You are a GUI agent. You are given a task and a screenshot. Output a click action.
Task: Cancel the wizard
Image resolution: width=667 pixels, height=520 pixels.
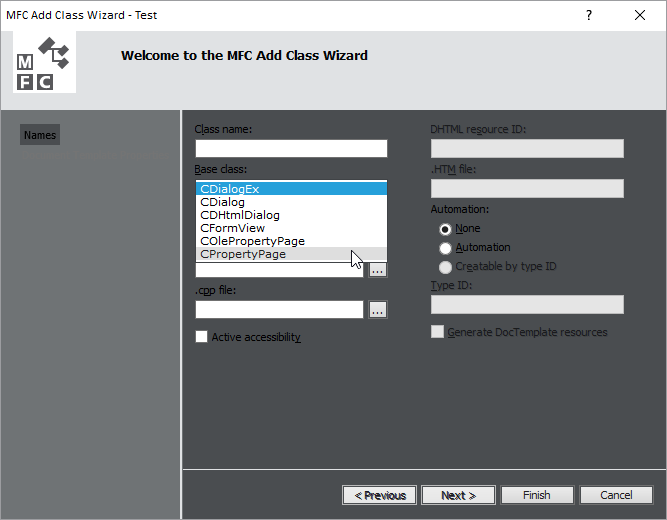pyautogui.click(x=616, y=495)
